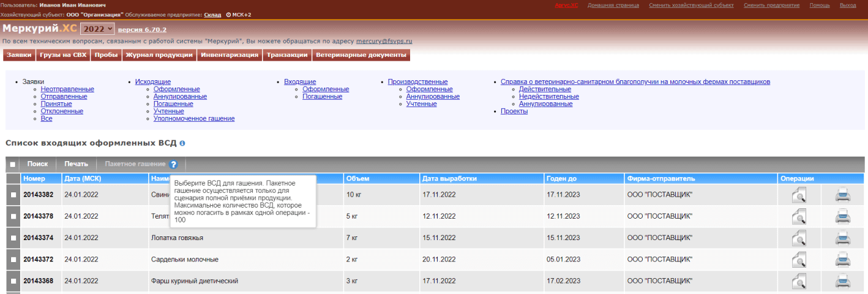Click the Печать button in the toolbar
This screenshot has width=868, height=294.
pyautogui.click(x=77, y=164)
